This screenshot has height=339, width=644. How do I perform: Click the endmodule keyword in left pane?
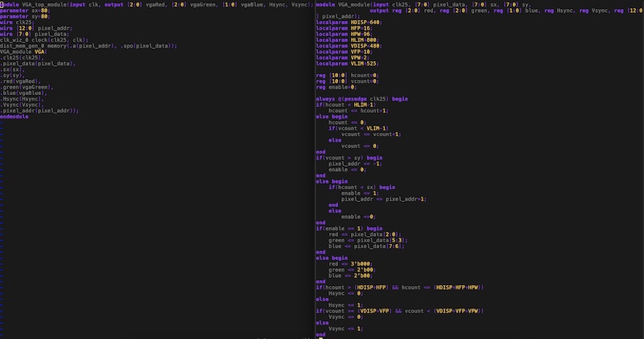coord(15,116)
